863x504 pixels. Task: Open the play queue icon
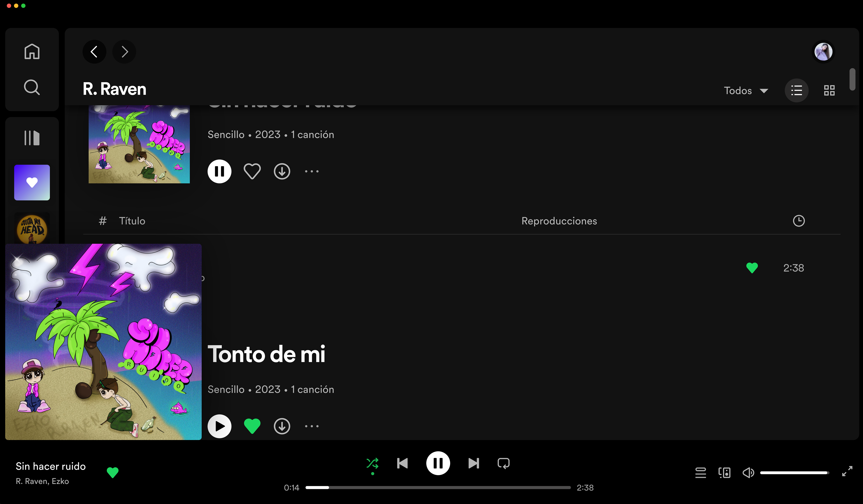point(700,473)
